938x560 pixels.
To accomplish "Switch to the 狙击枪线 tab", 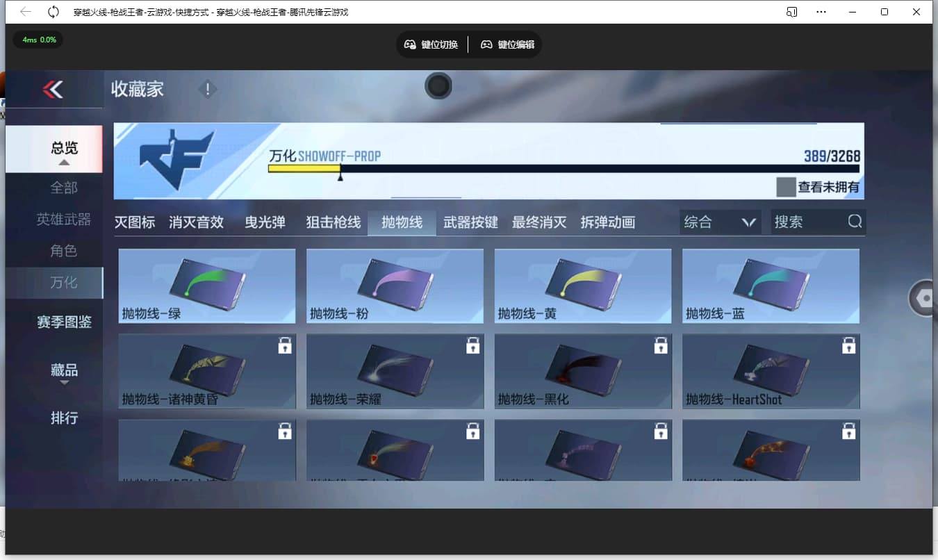I will click(333, 222).
